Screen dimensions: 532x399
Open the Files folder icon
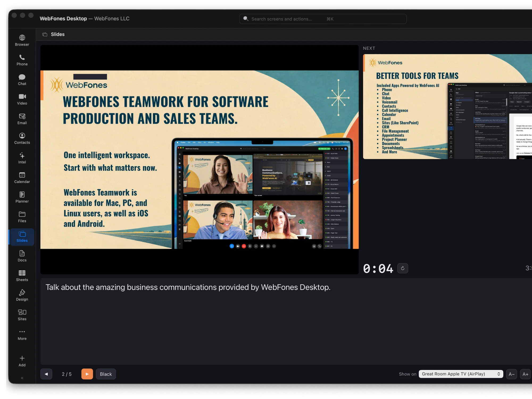pyautogui.click(x=22, y=217)
